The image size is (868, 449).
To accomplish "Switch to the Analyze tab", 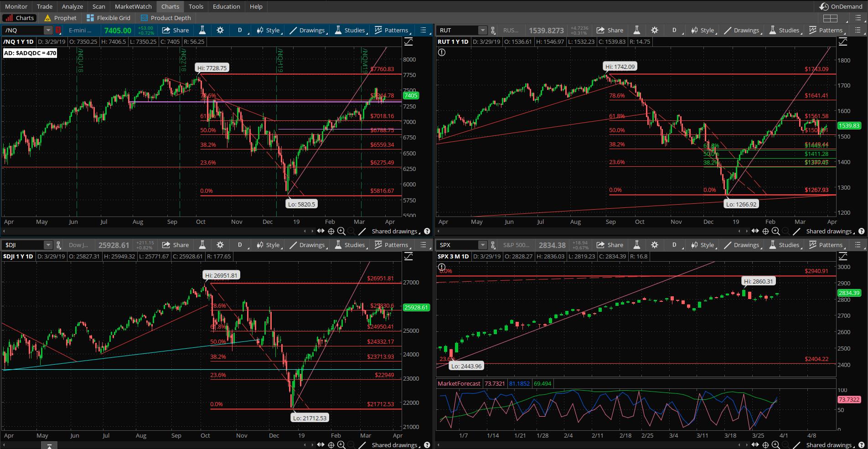I will pyautogui.click(x=72, y=6).
